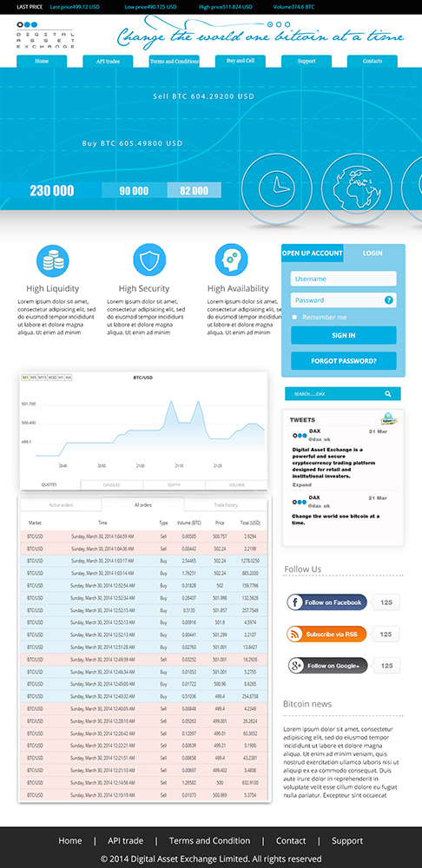
Task: Click the password help question mark icon
Action: point(389,300)
